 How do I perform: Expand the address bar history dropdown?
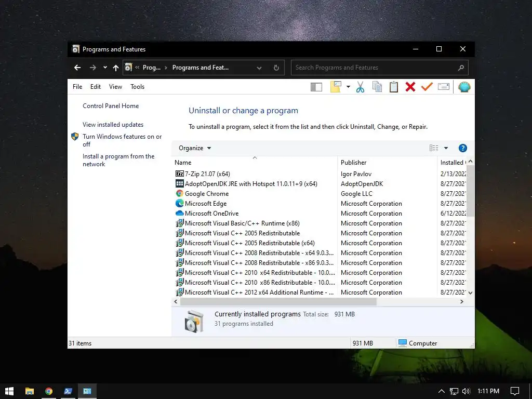point(259,68)
